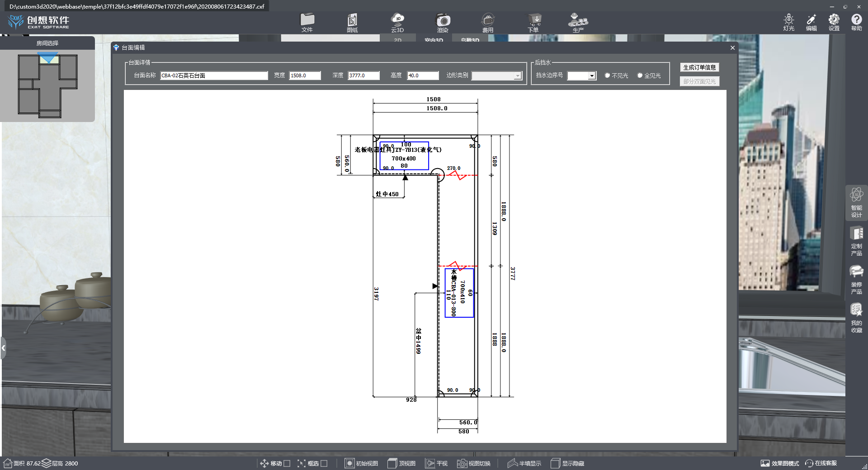
Task: Click the 创想软件 logo
Action: [39, 21]
